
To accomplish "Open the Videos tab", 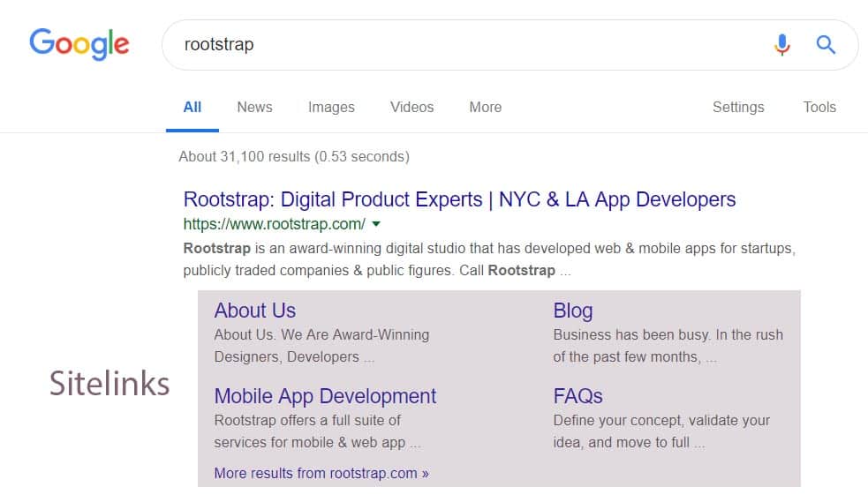I will (411, 108).
